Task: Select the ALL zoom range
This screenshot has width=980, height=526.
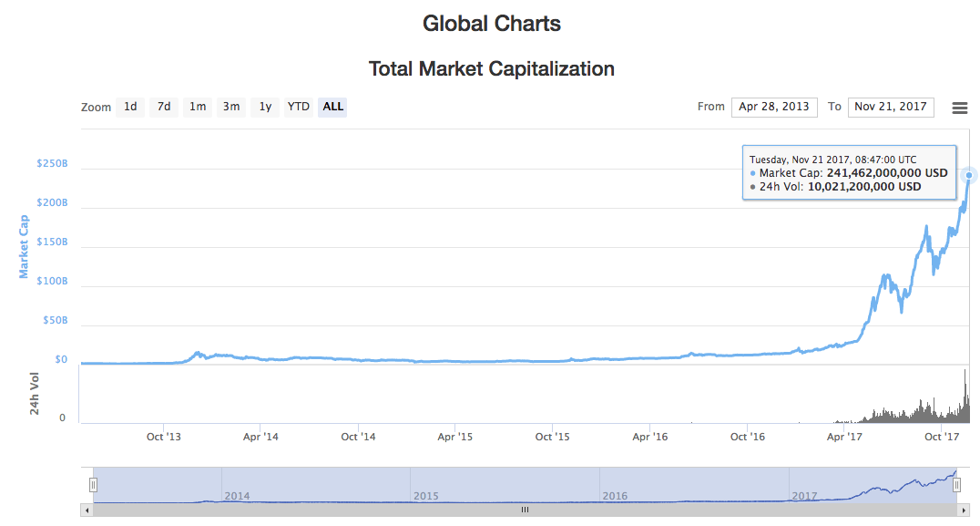Action: point(333,107)
